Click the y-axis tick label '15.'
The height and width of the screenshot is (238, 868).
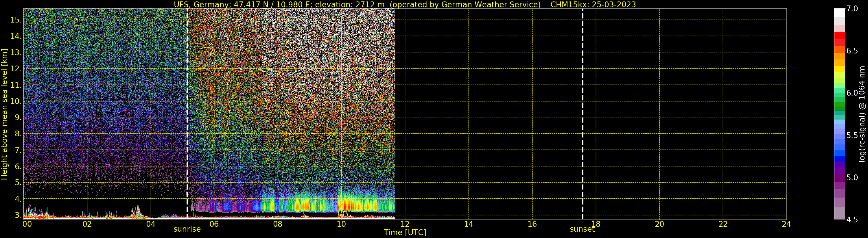[16, 20]
